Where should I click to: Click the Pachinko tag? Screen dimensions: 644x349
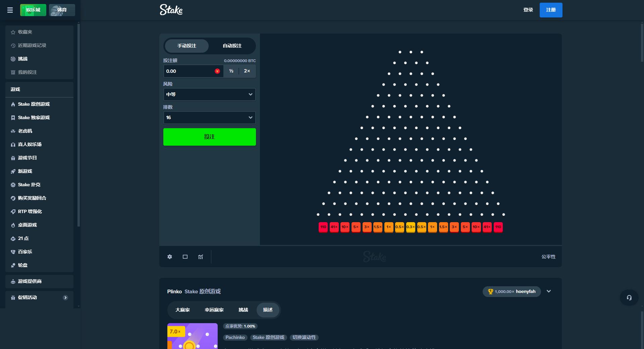235,338
